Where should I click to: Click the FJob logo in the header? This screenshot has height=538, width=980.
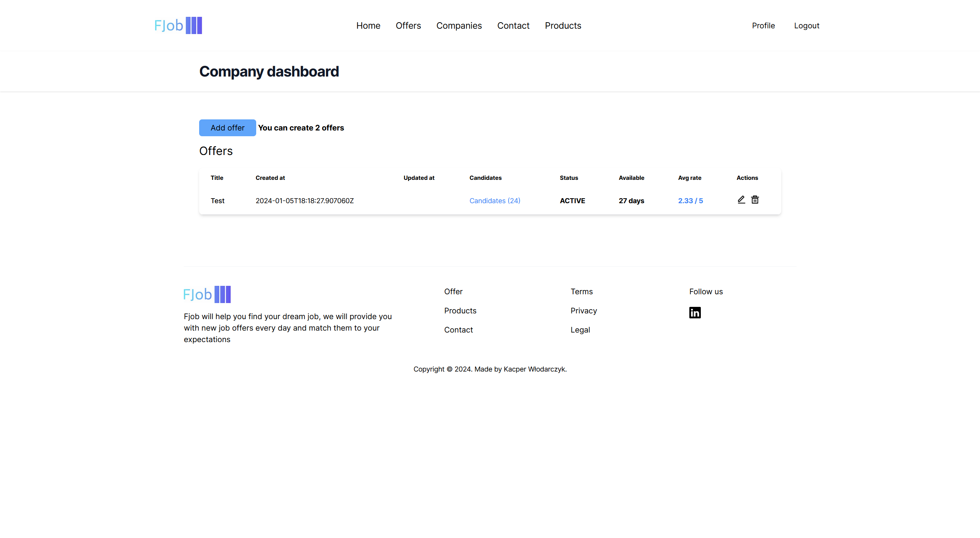click(x=178, y=26)
